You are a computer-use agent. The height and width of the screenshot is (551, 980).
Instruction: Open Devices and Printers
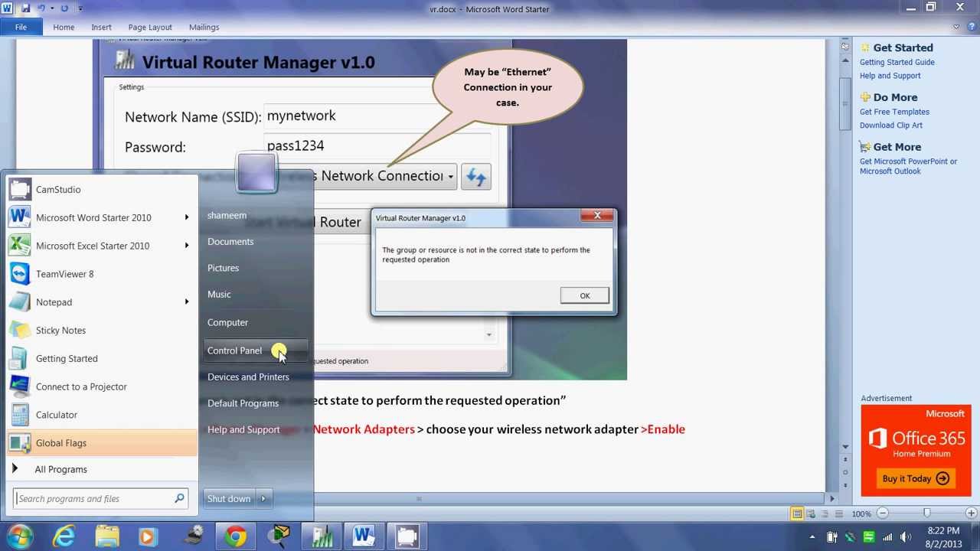tap(248, 377)
